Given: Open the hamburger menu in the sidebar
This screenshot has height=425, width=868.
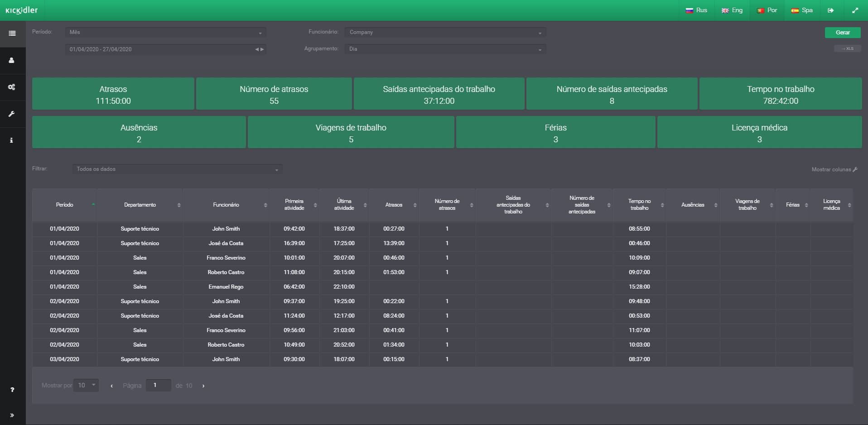Looking at the screenshot, I should coord(12,34).
